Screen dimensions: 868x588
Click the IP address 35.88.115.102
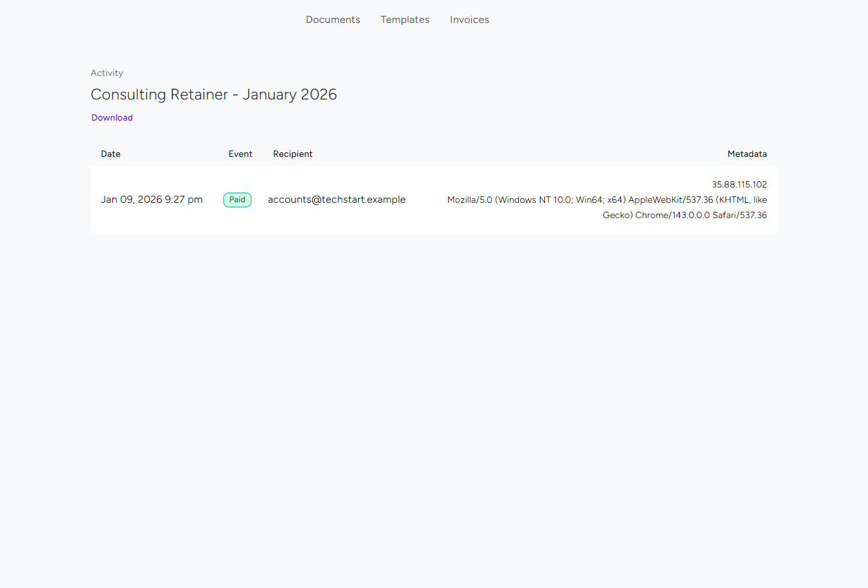coord(740,184)
